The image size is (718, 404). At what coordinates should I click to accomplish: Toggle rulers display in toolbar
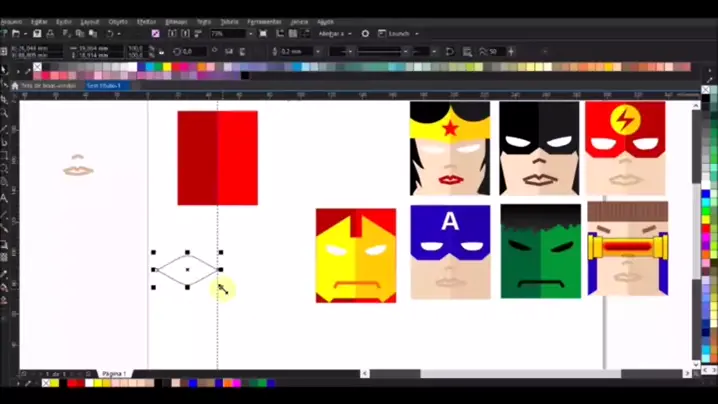click(x=280, y=33)
